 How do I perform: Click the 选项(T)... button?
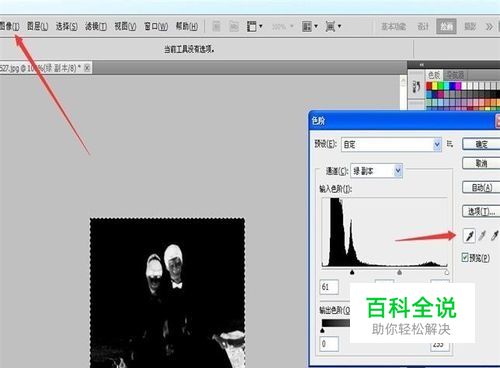coord(481,211)
